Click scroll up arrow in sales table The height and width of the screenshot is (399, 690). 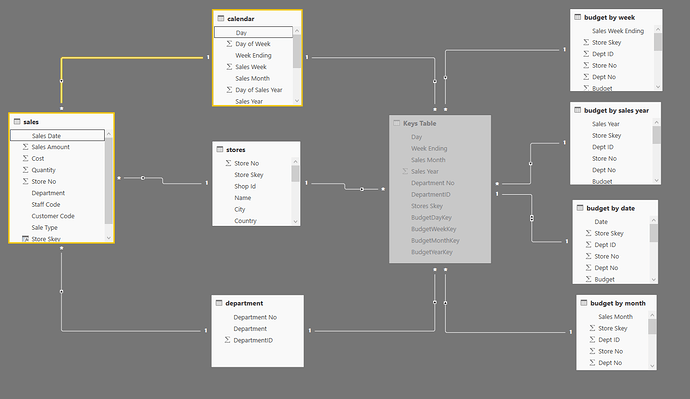coord(109,134)
